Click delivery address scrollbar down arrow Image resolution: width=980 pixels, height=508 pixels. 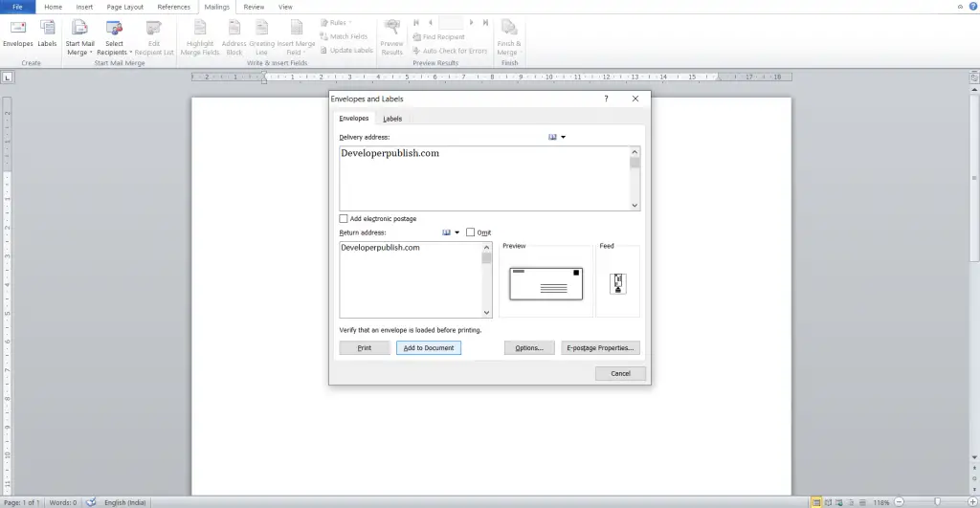point(635,205)
